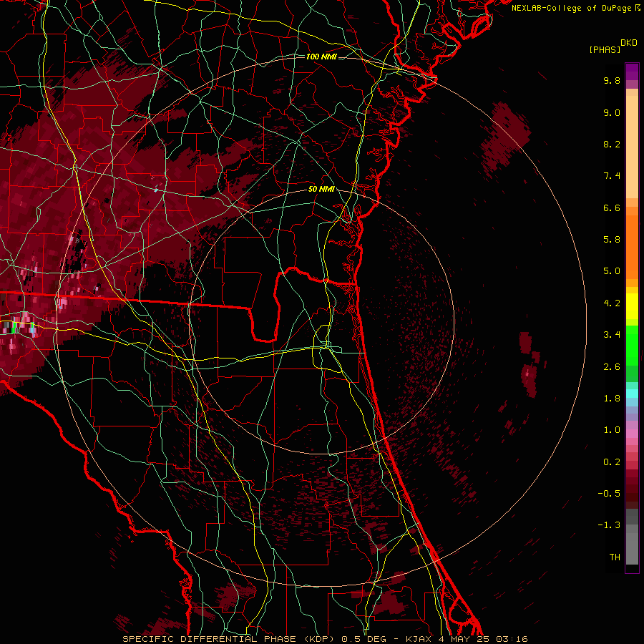This screenshot has width=644, height=644.
Task: Click the 5.8 value on color scale
Action: point(612,240)
